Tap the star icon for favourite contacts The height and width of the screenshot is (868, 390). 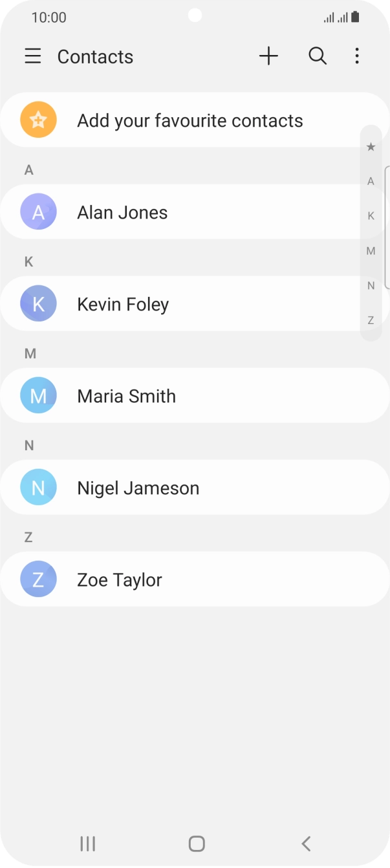pos(38,120)
